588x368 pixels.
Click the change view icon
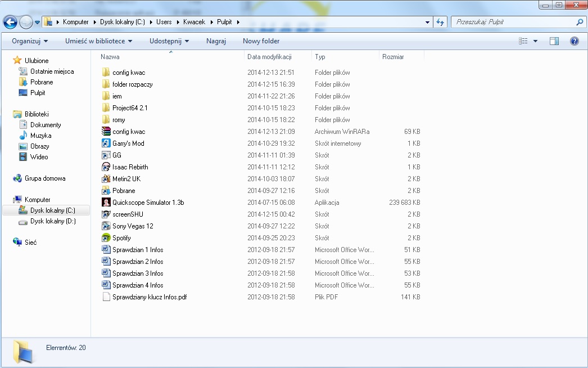click(523, 41)
